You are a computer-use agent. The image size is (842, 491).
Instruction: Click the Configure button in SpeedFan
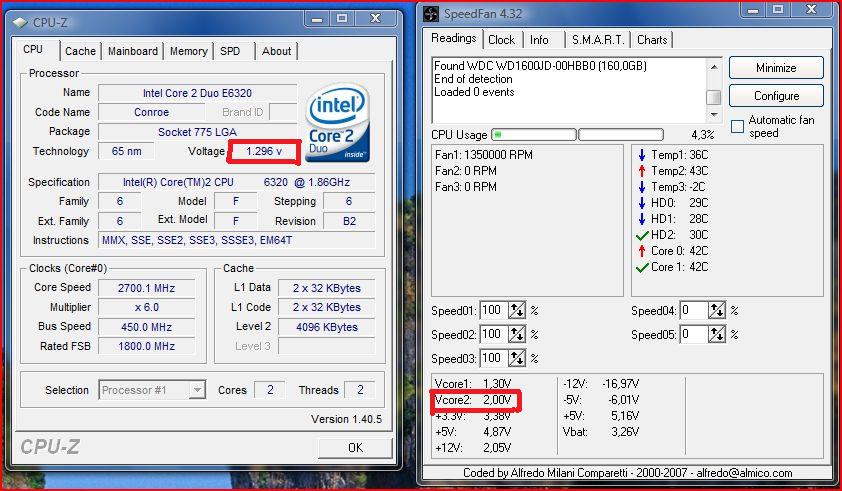tap(776, 96)
